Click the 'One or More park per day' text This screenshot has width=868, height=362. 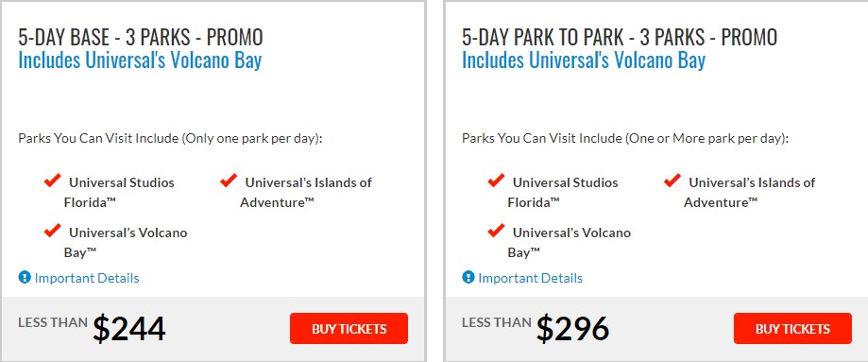[706, 139]
